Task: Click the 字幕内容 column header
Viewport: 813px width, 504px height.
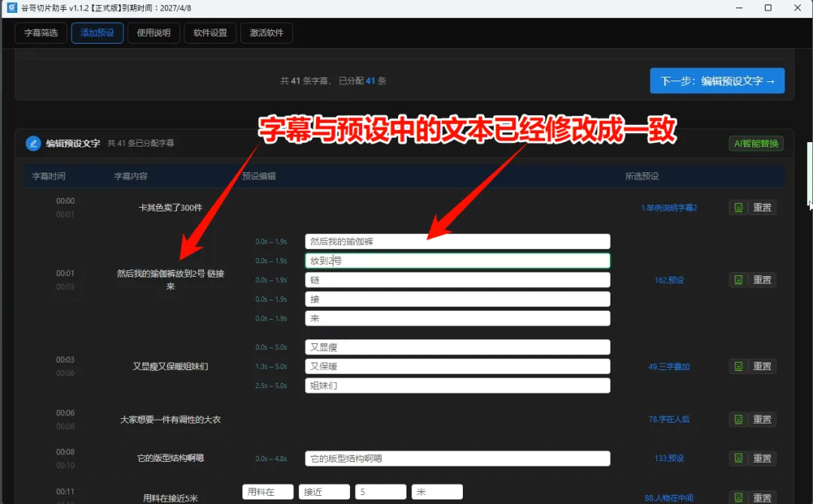Action: [131, 176]
